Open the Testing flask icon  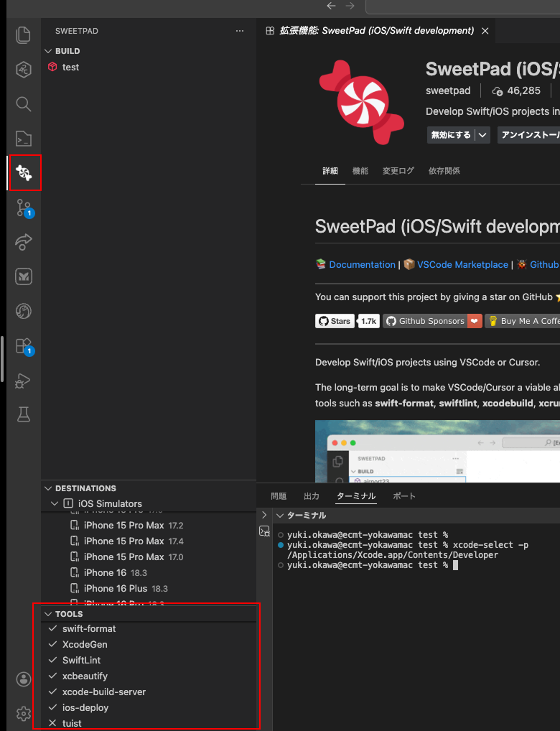24,414
